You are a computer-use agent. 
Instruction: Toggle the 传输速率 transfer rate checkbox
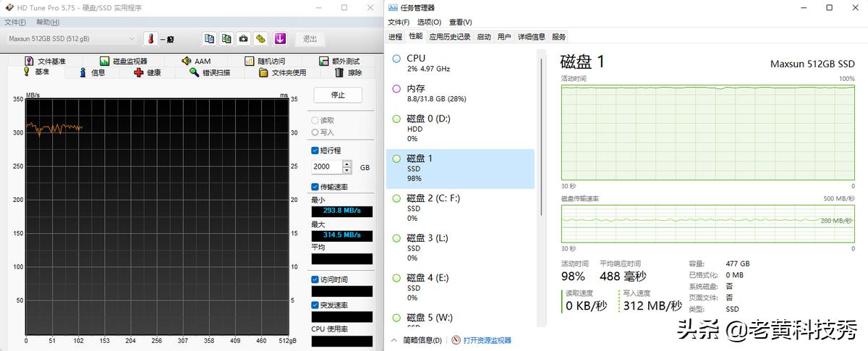[x=315, y=187]
